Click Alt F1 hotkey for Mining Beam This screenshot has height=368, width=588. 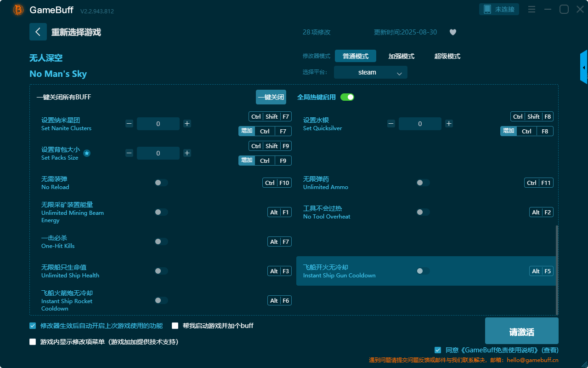pyautogui.click(x=280, y=212)
